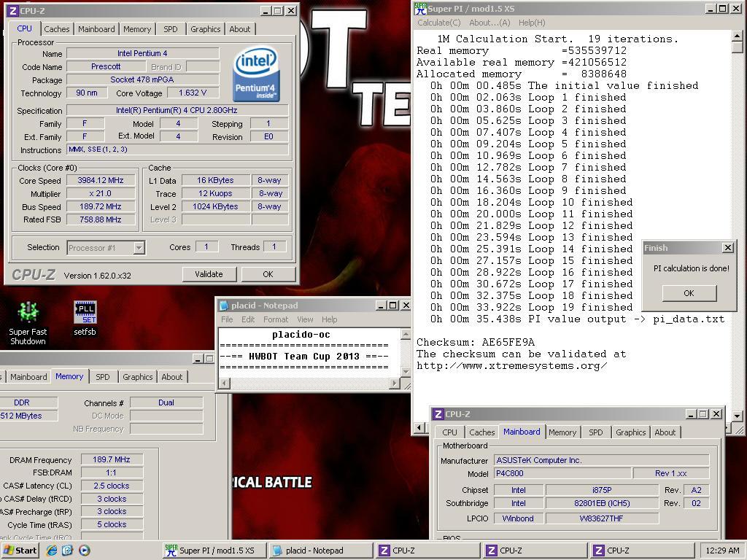
Task: Open About...(A) menu in Super PI
Action: pos(489,23)
